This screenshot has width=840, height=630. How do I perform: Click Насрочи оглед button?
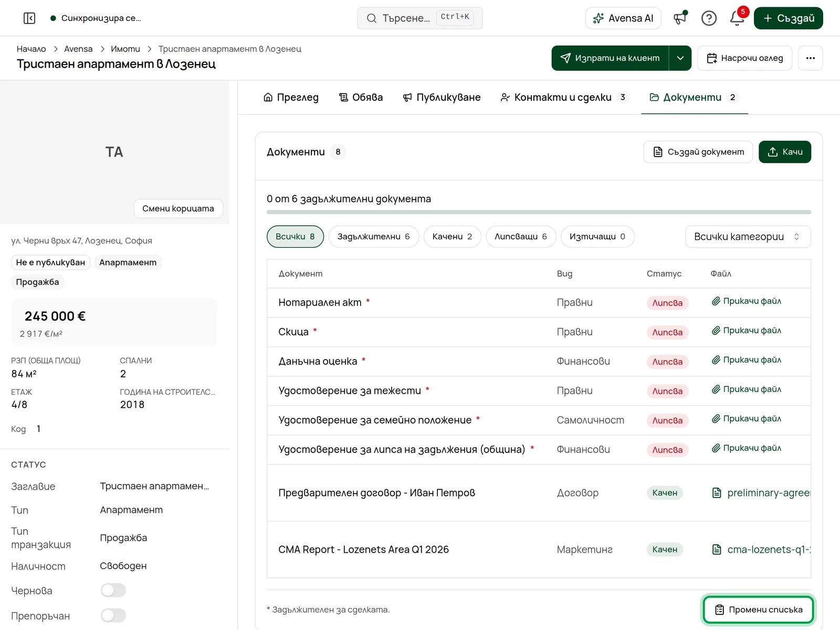click(744, 58)
